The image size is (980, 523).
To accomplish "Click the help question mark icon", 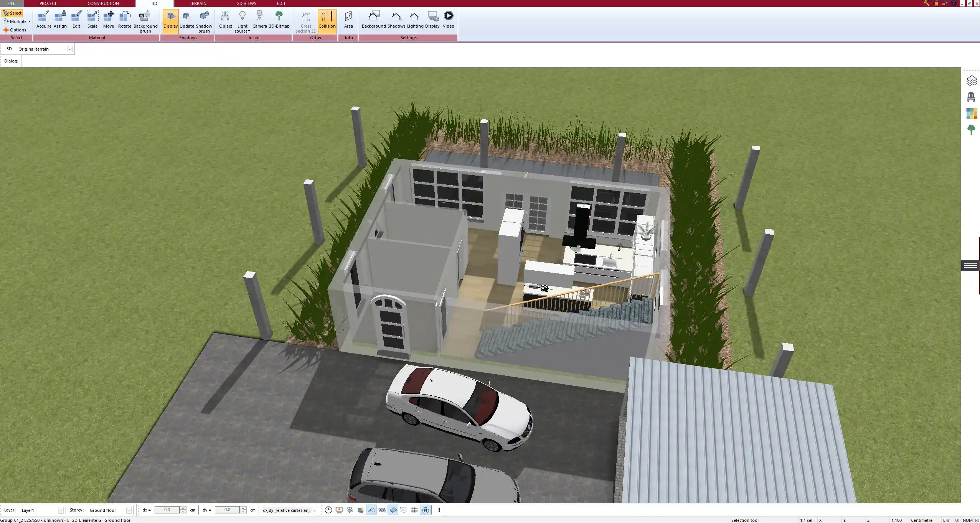I will (x=954, y=3).
